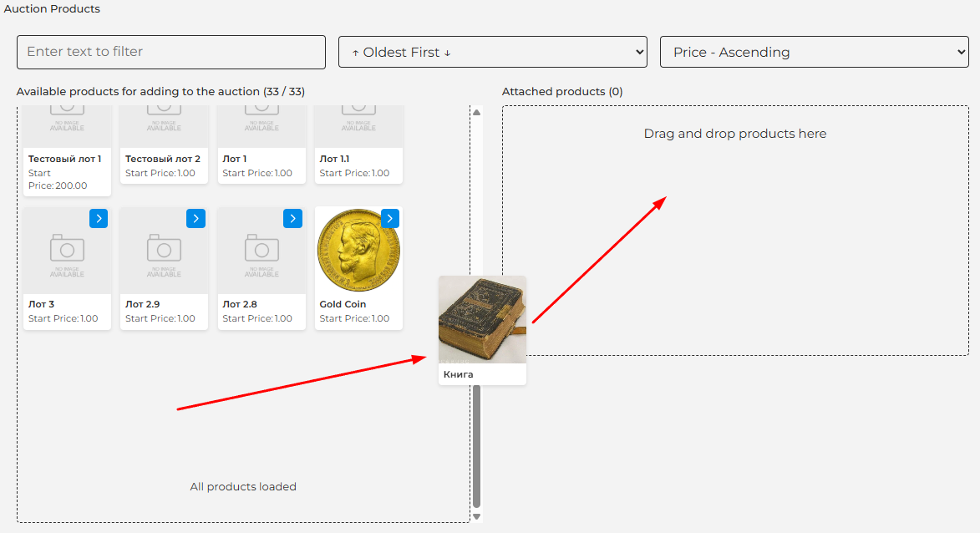
Task: Click the blue arrow on Лот 3
Action: pos(99,218)
